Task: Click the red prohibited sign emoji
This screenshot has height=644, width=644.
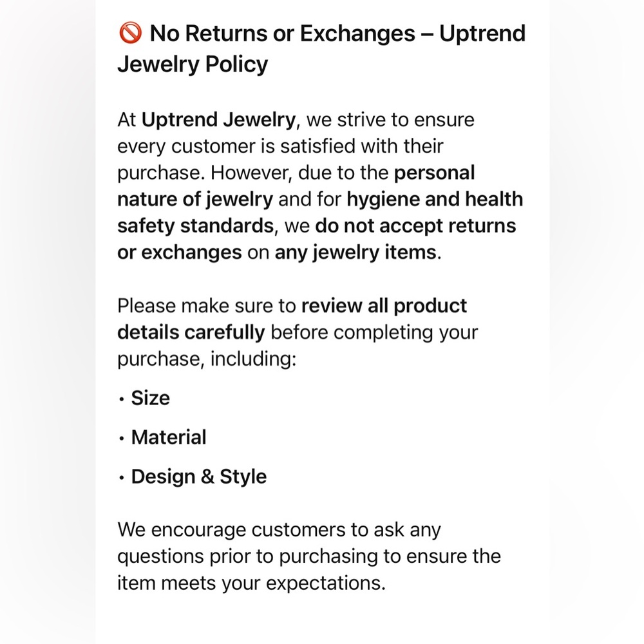Action: click(x=130, y=33)
